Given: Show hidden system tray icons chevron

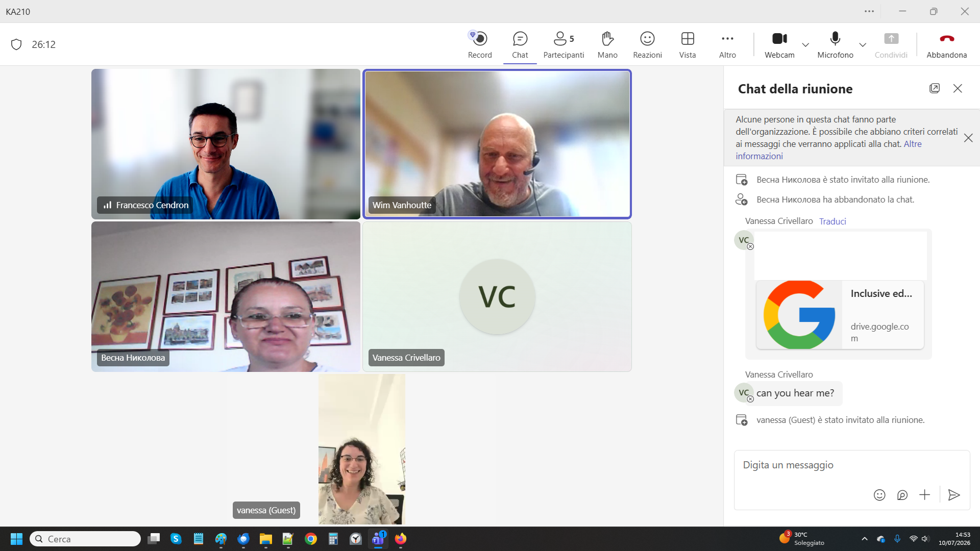Looking at the screenshot, I should [864, 539].
